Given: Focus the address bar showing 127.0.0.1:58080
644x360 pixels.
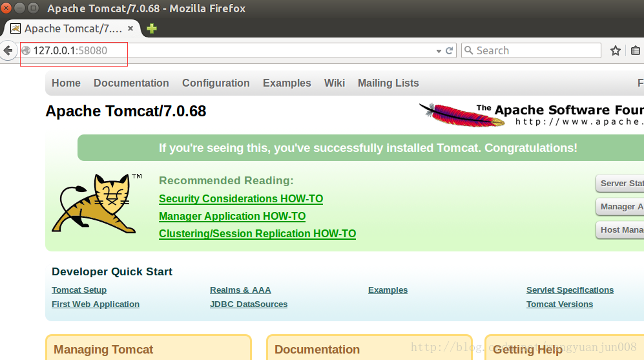Looking at the screenshot, I should [x=238, y=50].
